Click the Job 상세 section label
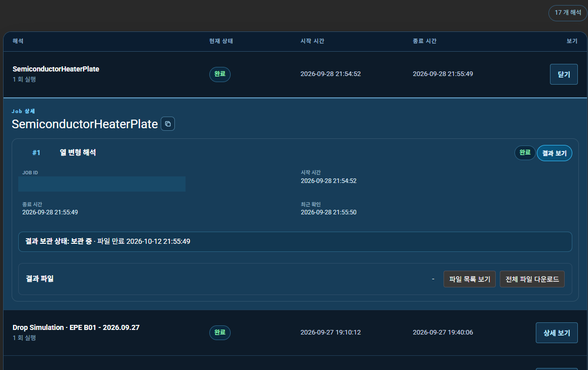 23,111
